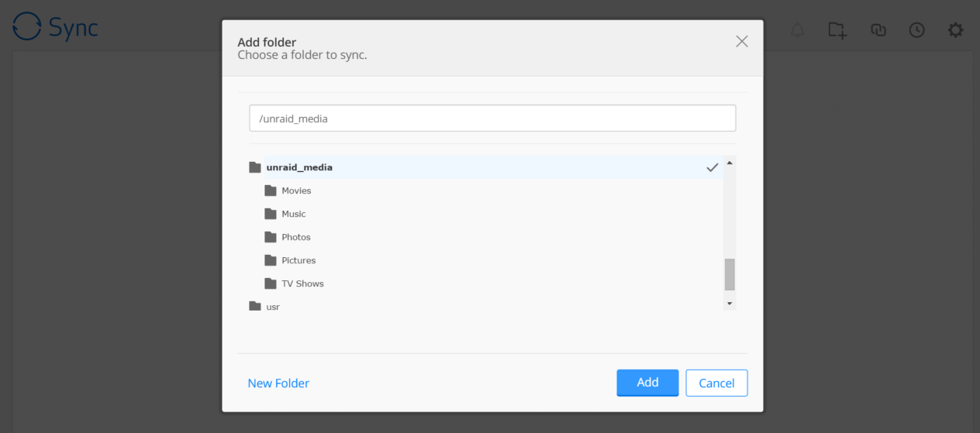Click the folder path input field
The height and width of the screenshot is (433, 980).
point(492,119)
